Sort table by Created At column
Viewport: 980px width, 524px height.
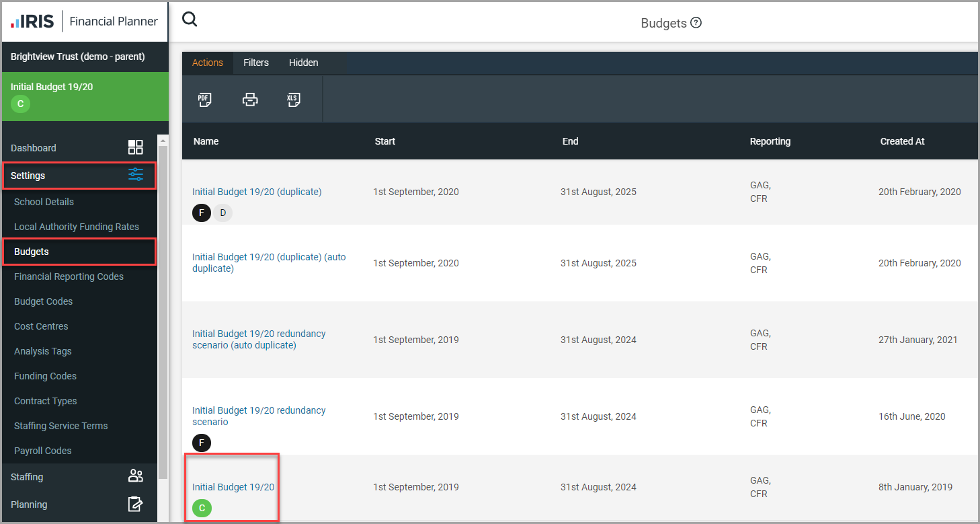pos(902,141)
